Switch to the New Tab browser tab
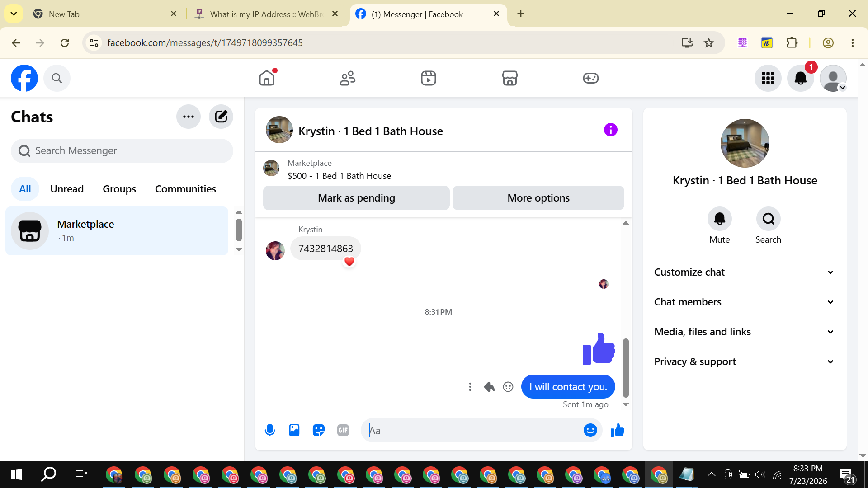The width and height of the screenshot is (868, 488). pyautogui.click(x=105, y=14)
